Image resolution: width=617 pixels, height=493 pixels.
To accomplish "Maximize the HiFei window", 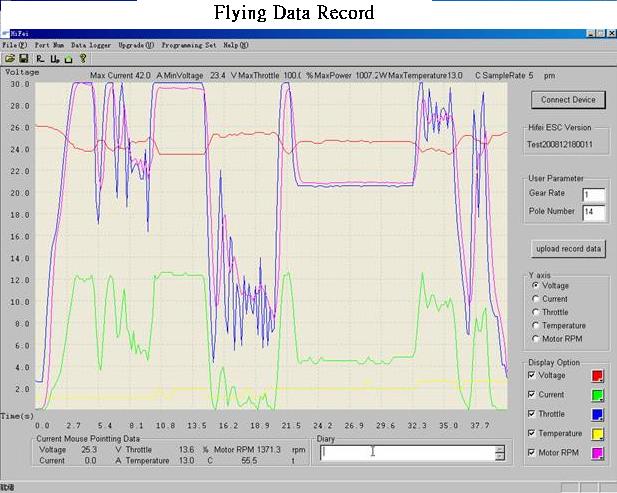I will [x=601, y=34].
